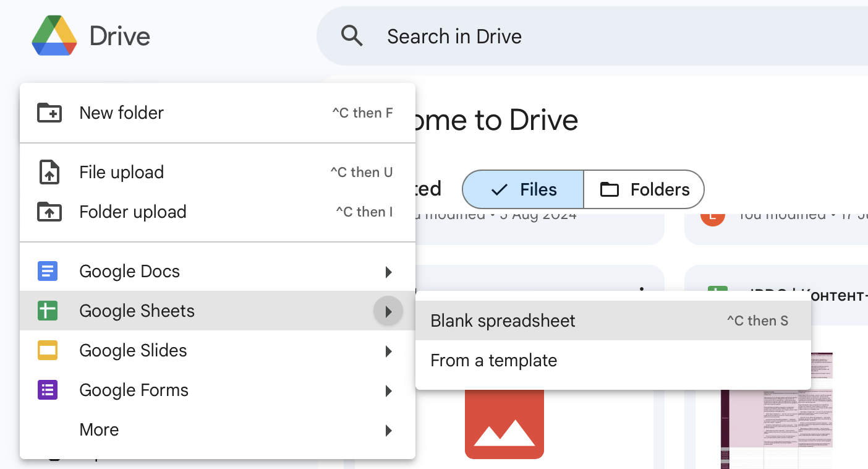Image resolution: width=868 pixels, height=469 pixels.
Task: Click the purple Google Forms icon
Action: coord(48,390)
